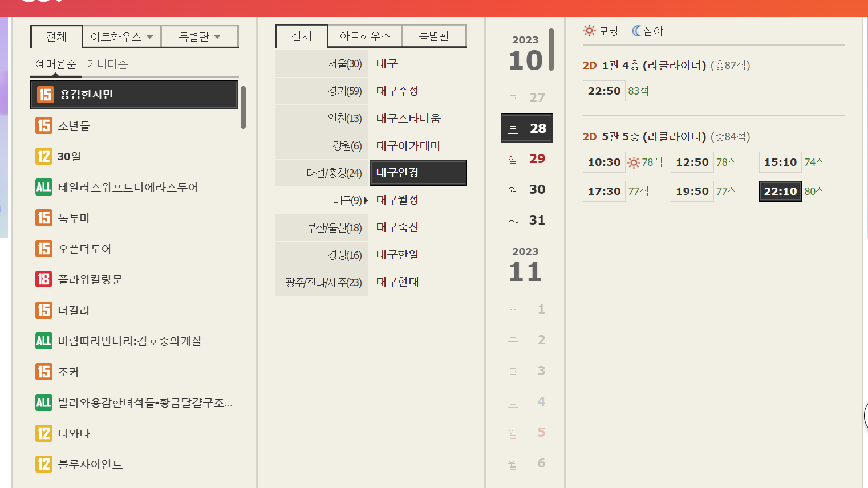
Task: Click the 15 rating icon beside 조커
Action: click(44, 372)
